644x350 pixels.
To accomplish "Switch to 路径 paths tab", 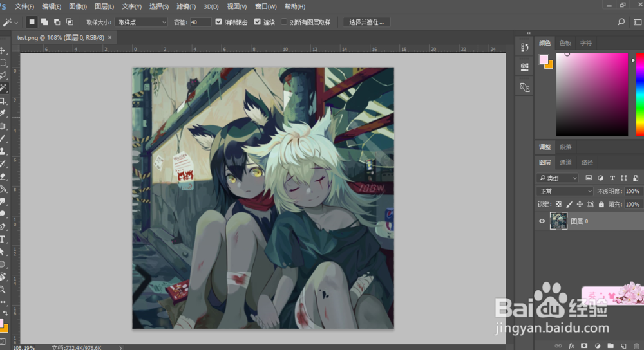I will tap(587, 163).
